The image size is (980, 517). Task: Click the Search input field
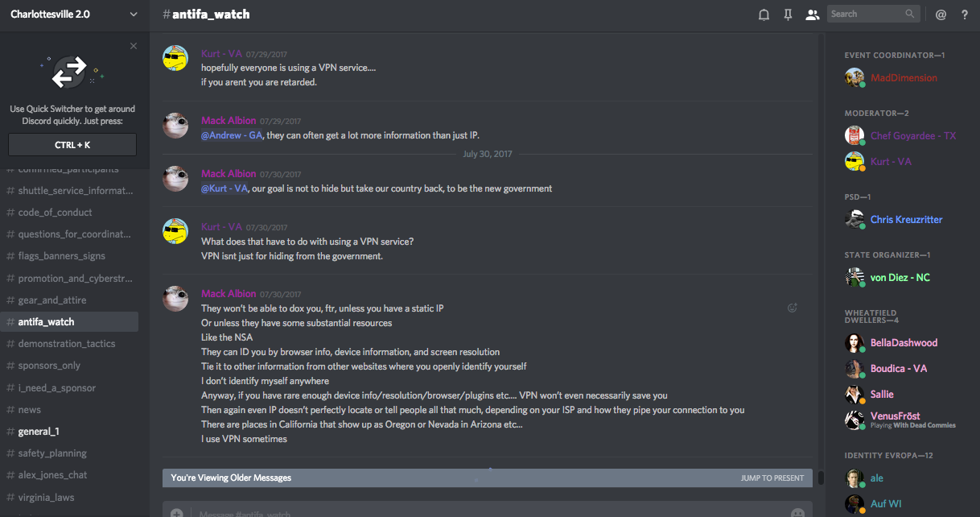[x=866, y=14]
